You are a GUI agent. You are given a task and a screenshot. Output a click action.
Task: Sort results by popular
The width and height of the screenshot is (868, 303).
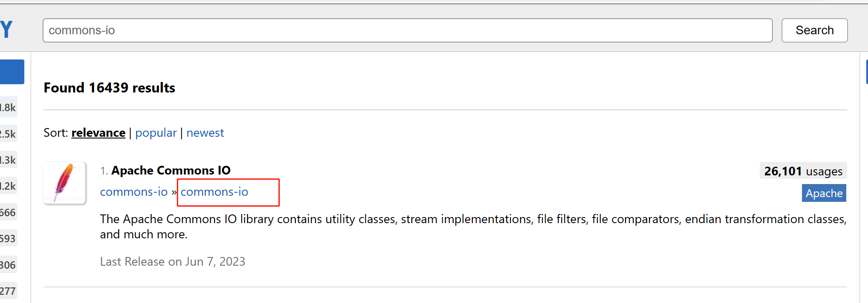tap(156, 133)
